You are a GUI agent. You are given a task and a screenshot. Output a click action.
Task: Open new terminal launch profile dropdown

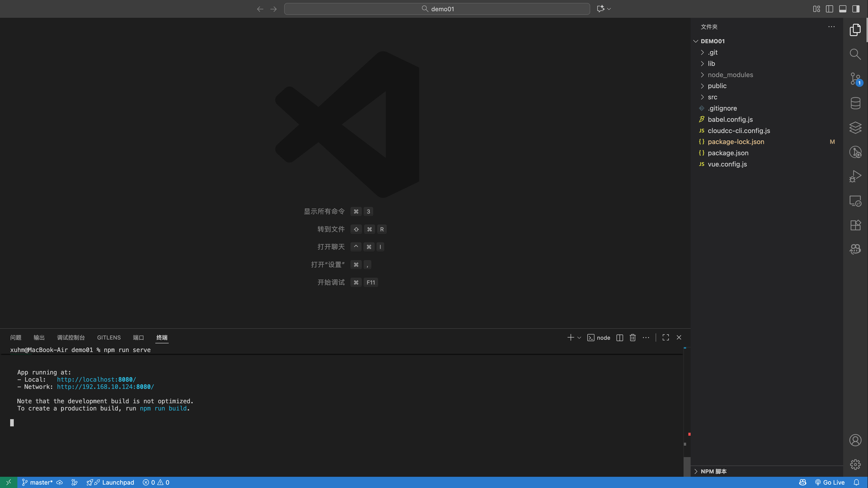coord(579,337)
